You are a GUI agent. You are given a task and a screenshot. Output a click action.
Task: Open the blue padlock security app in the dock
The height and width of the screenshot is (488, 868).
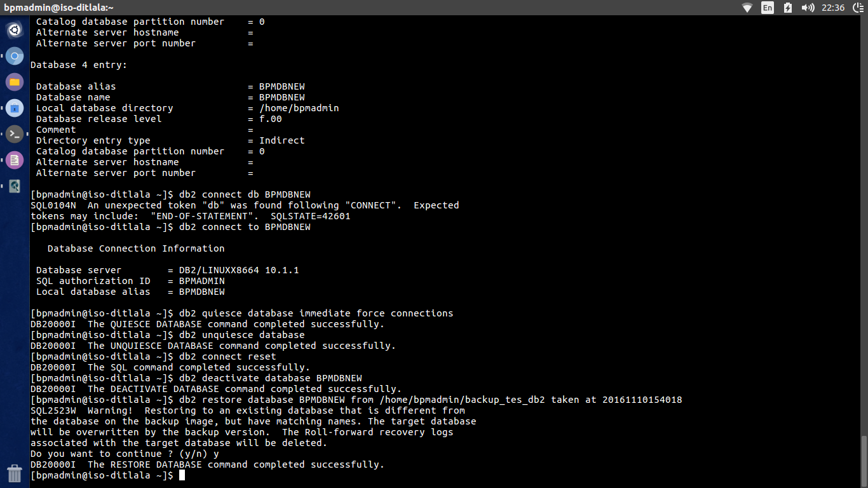14,108
